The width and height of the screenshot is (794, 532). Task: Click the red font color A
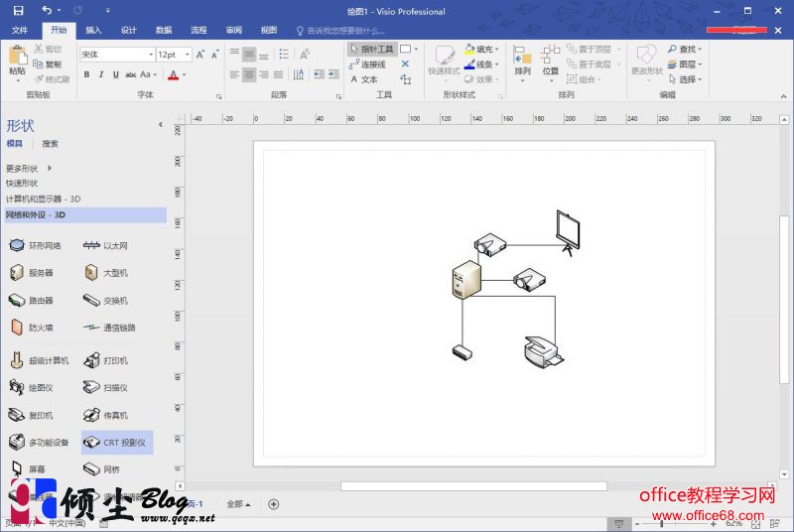click(x=173, y=75)
